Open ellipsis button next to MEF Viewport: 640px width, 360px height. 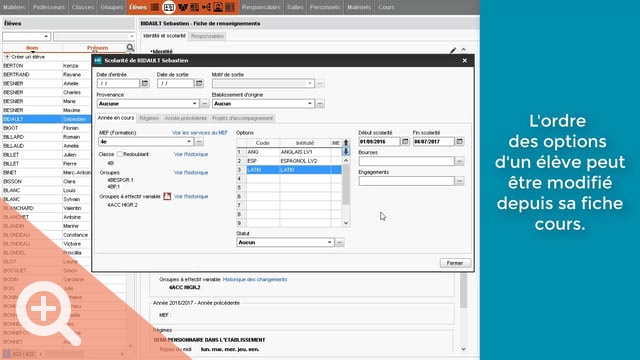click(x=199, y=142)
